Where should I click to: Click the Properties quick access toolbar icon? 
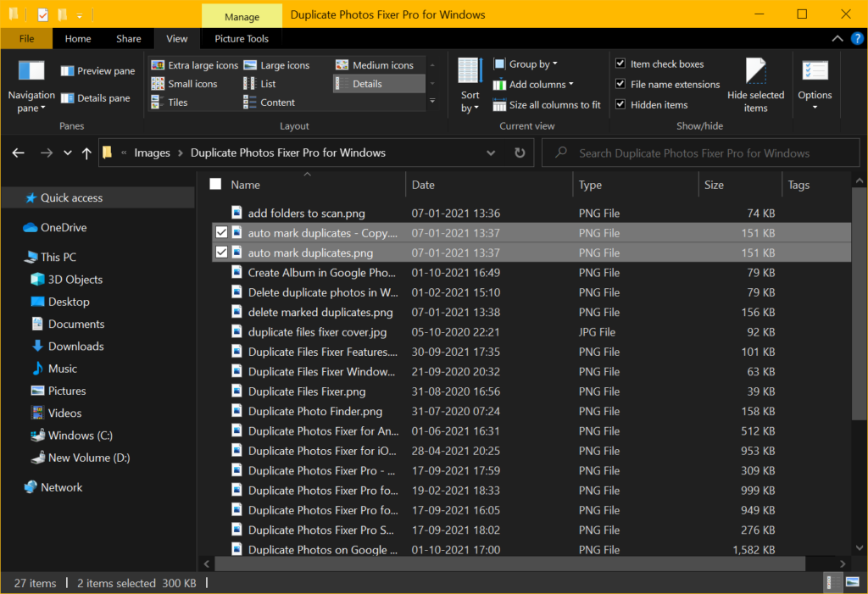click(42, 15)
